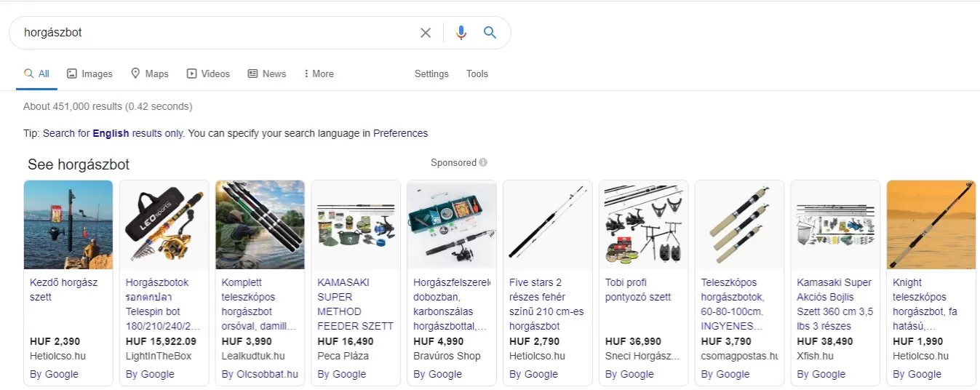
Task: Open Komplett teleszkópos horgászbot product image
Action: pos(260,225)
